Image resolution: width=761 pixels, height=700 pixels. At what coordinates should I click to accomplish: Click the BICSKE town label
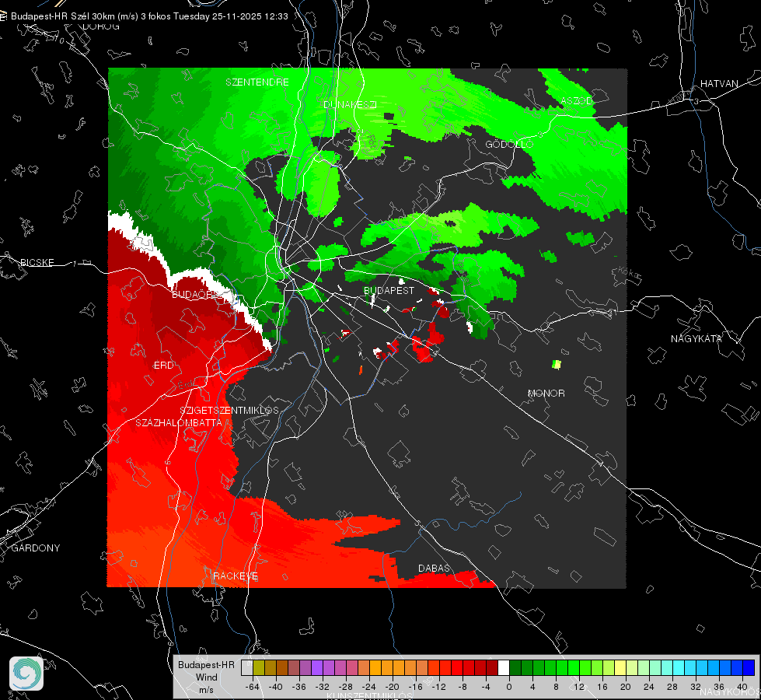tap(37, 262)
